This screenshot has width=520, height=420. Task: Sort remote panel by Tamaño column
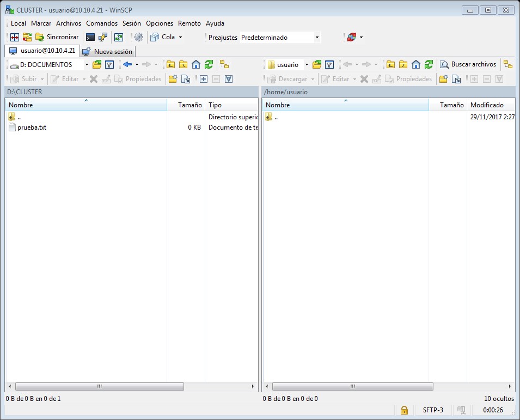point(448,105)
